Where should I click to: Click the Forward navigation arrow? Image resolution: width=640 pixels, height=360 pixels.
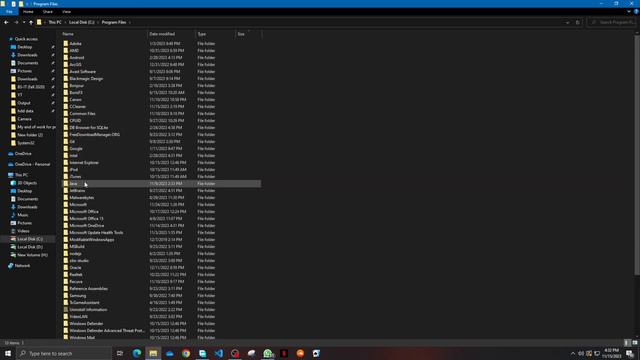[16, 22]
